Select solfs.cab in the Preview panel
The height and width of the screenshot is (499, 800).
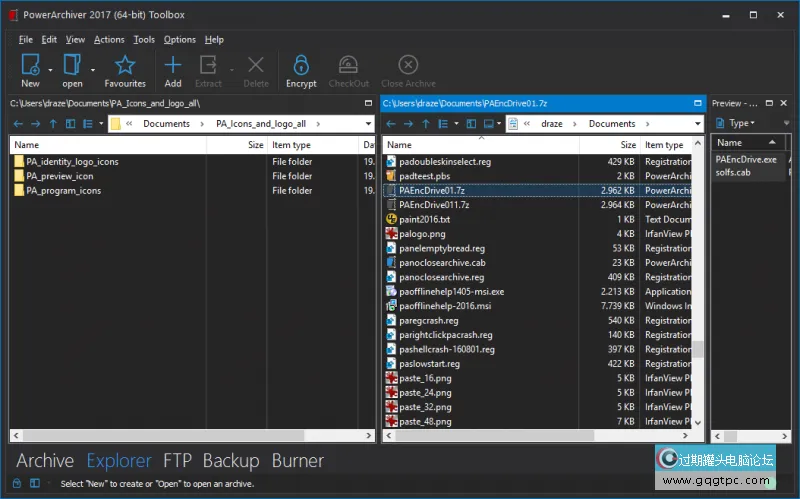tap(732, 173)
